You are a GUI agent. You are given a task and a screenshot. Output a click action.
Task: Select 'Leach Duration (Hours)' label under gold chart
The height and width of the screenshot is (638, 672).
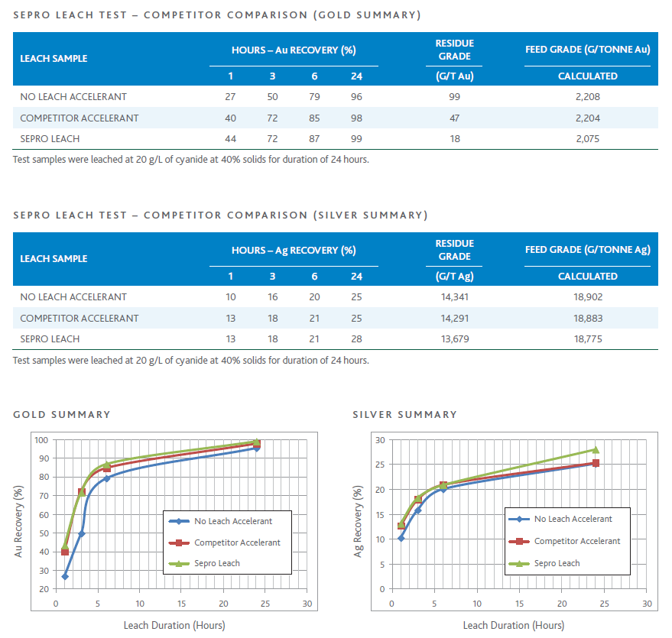click(174, 626)
